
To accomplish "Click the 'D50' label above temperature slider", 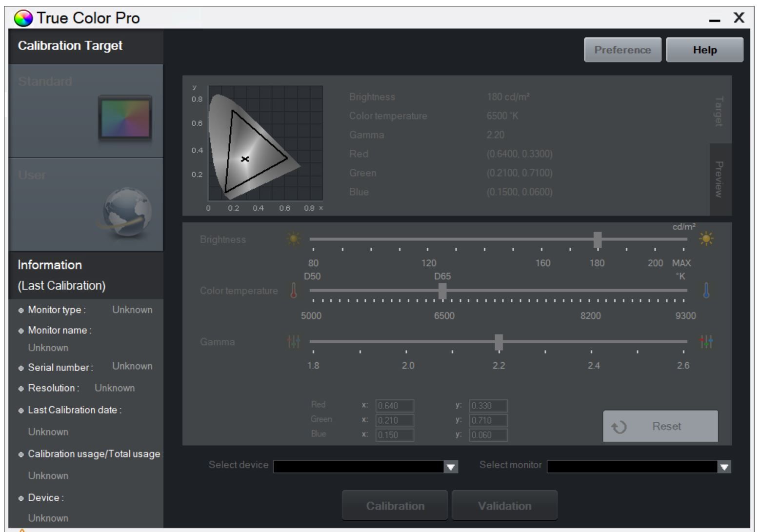I will point(312,276).
